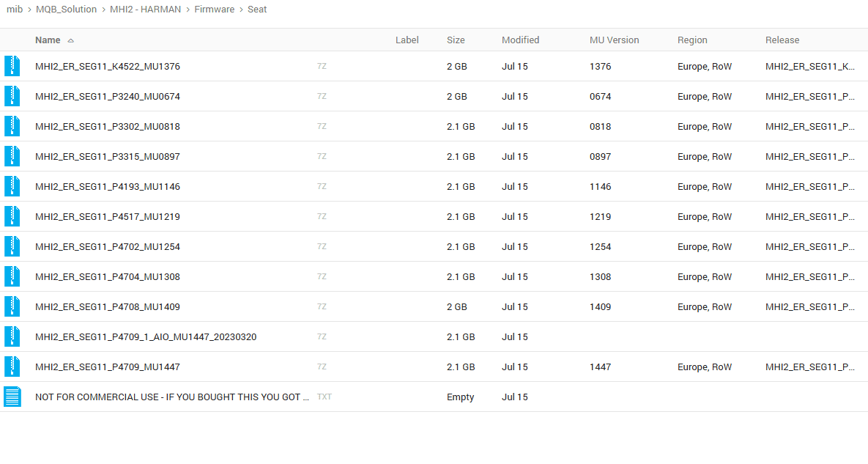Click the 7Z extension of P3240_MU0674
Viewport: 868px width, 464px height.
click(x=322, y=96)
